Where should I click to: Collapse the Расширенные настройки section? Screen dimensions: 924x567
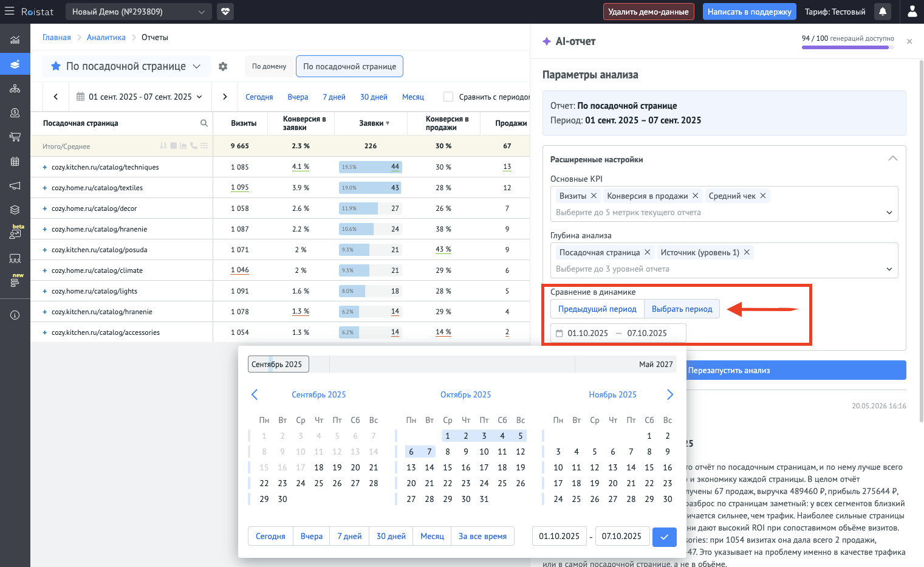(x=892, y=159)
